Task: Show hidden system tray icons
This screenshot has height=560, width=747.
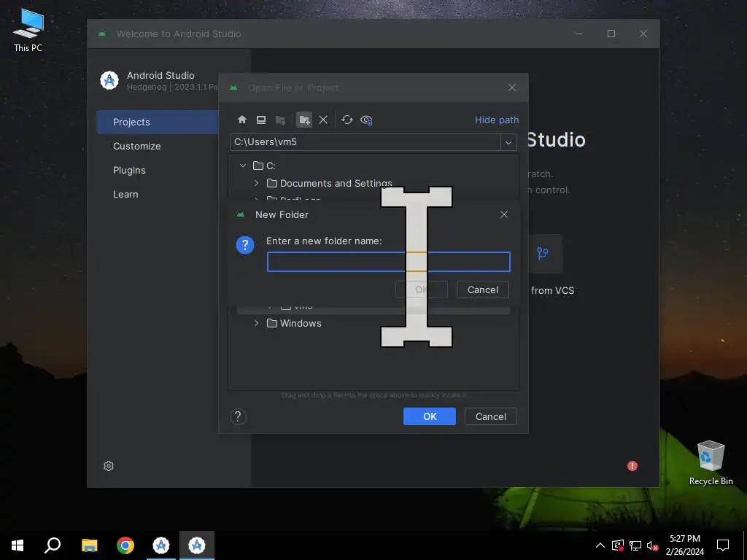Action: pos(600,545)
